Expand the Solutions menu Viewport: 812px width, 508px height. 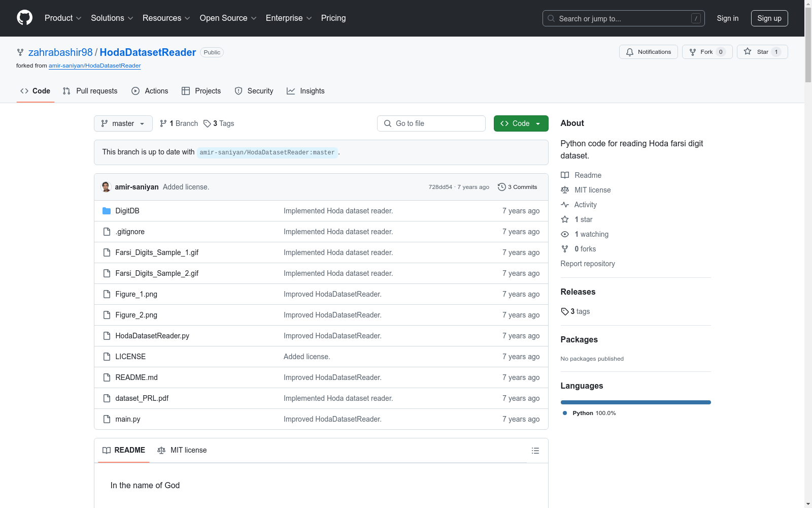pos(112,18)
